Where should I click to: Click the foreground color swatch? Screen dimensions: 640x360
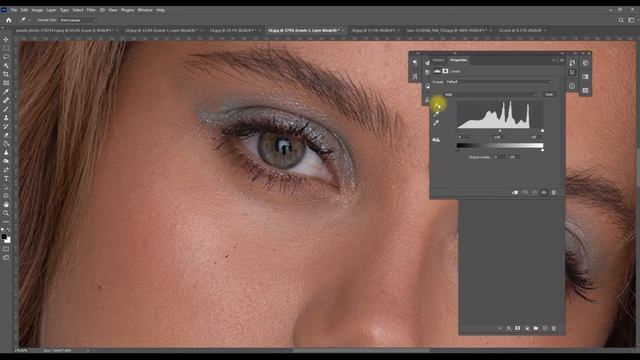[x=4, y=237]
